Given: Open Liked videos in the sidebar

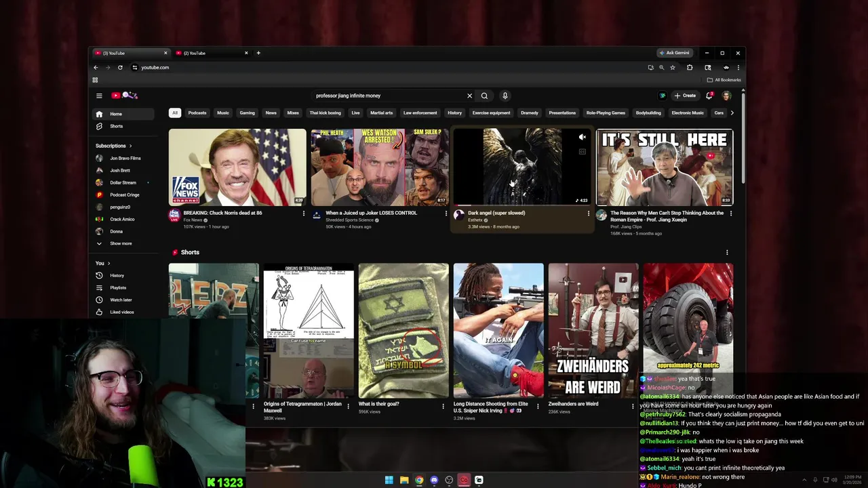Looking at the screenshot, I should (122, 312).
